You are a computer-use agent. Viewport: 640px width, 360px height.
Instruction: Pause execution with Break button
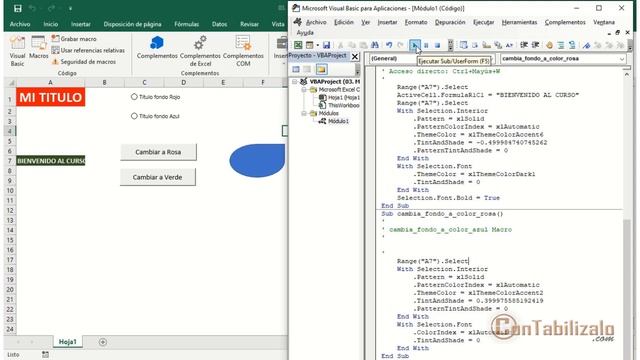pyautogui.click(x=426, y=45)
